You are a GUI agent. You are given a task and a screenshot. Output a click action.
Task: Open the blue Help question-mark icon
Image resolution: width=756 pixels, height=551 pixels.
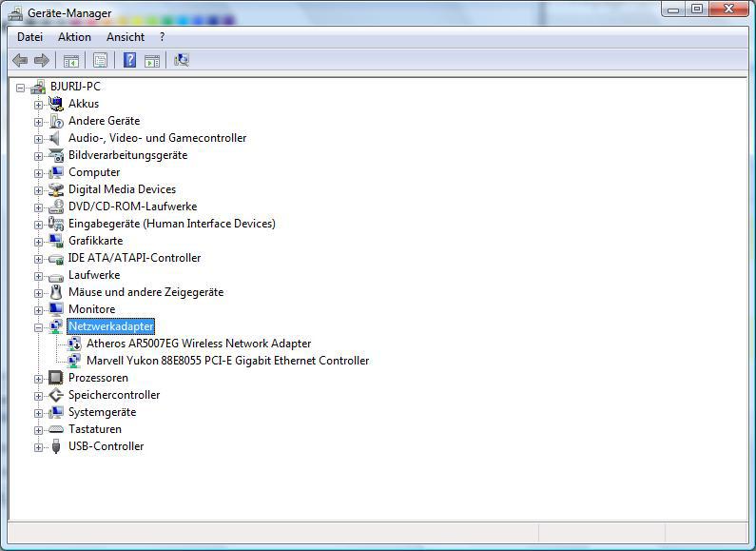click(129, 60)
